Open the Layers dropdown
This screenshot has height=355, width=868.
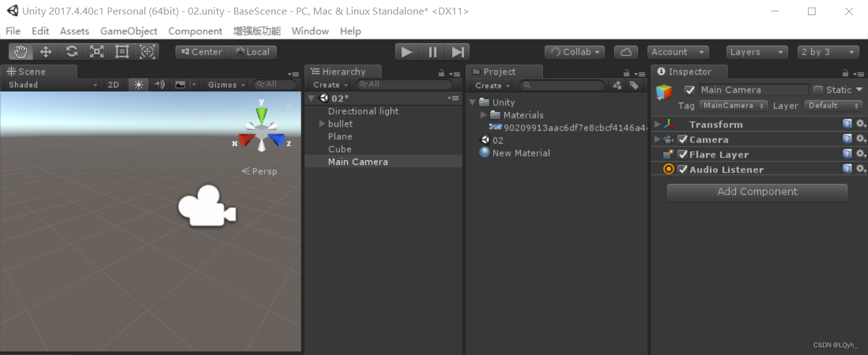coord(757,52)
